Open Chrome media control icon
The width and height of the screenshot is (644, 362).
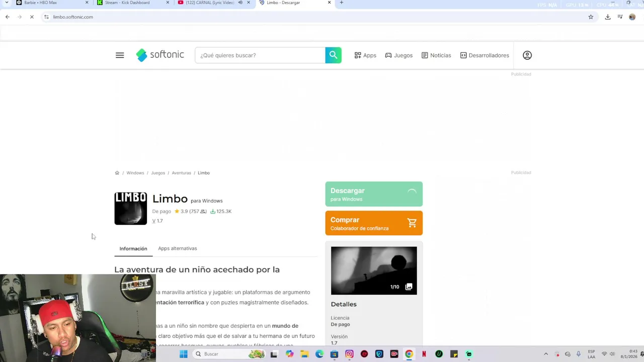620,17
